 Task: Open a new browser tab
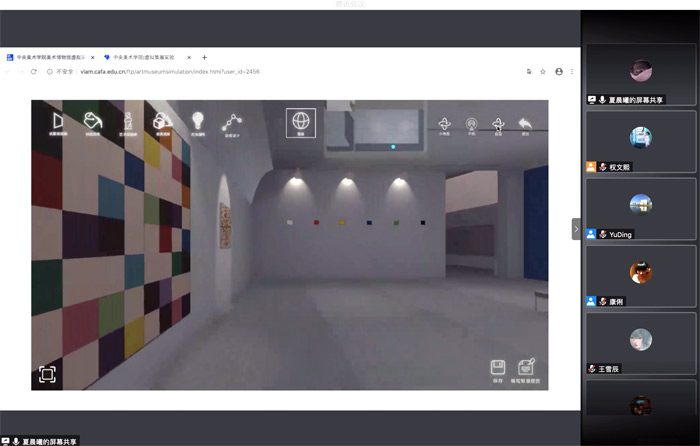pos(205,58)
